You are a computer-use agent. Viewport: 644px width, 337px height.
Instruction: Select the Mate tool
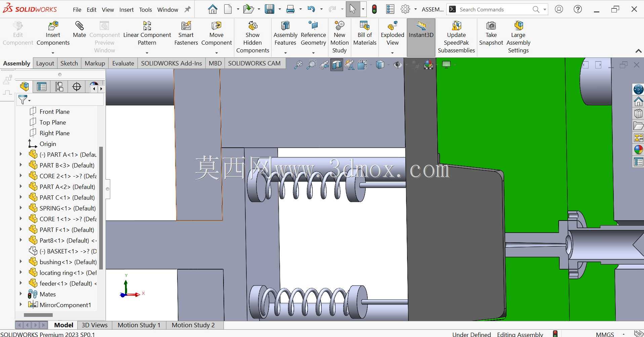coord(79,29)
